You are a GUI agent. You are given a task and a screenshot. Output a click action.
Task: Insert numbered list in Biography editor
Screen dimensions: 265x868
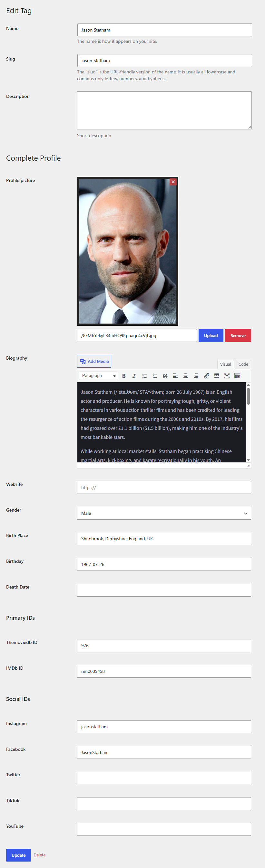[155, 376]
